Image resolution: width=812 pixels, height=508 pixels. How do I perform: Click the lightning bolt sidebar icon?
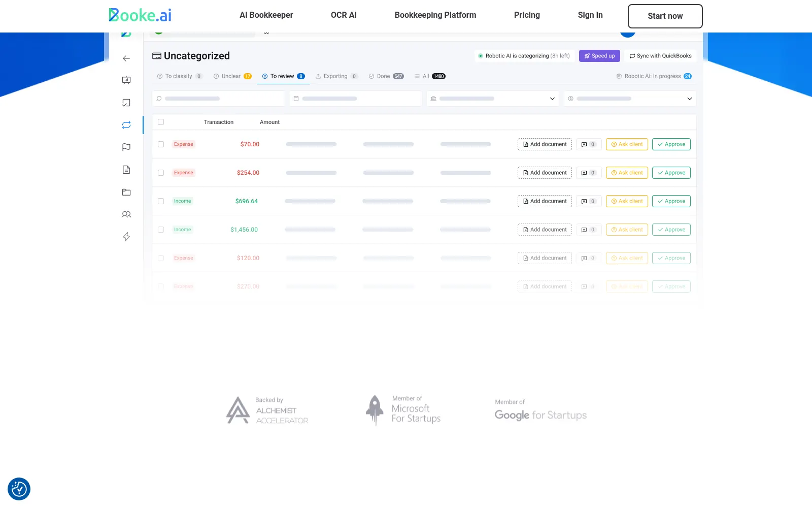point(126,237)
